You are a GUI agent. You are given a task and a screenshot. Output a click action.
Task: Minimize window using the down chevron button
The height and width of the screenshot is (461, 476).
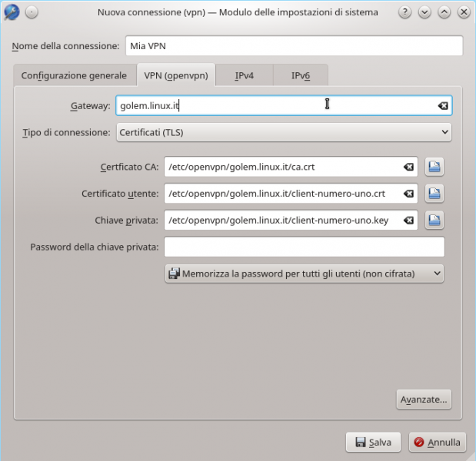tap(424, 12)
